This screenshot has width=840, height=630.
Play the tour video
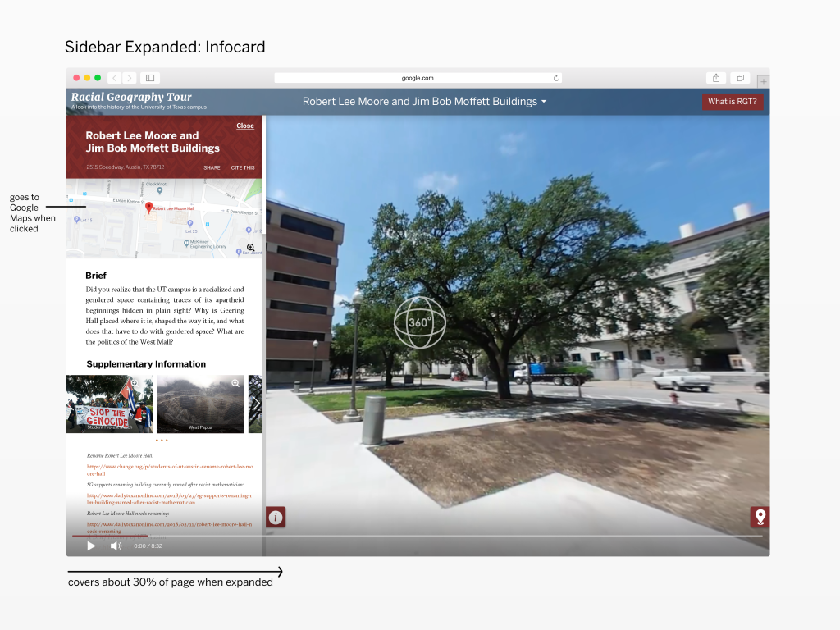click(92, 546)
